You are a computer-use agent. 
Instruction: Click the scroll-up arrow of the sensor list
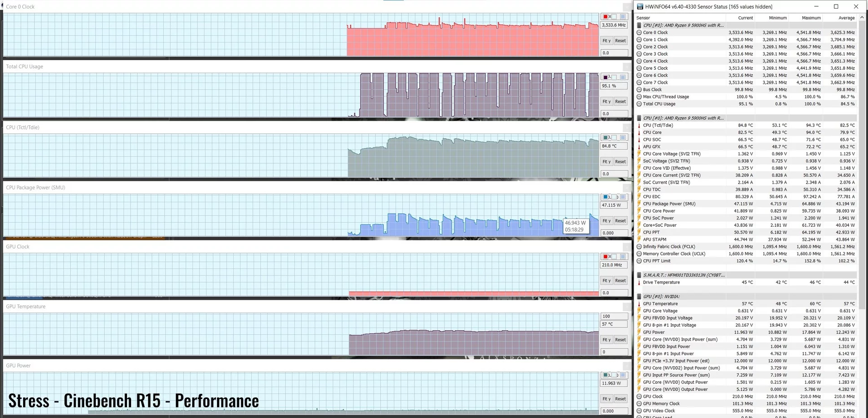pos(862,18)
